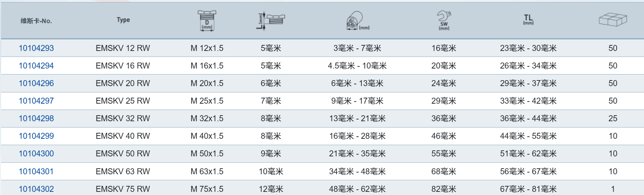Click the Type column header

[x=123, y=20]
